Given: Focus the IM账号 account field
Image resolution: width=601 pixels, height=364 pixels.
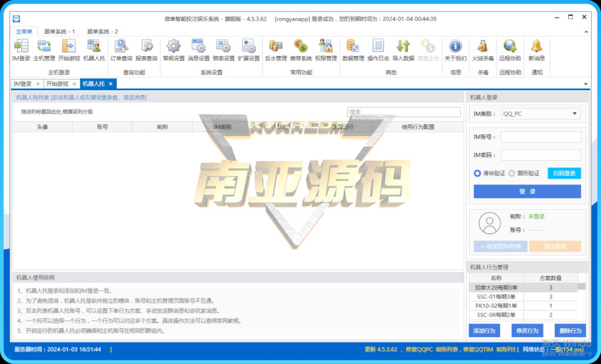Looking at the screenshot, I should tap(541, 137).
